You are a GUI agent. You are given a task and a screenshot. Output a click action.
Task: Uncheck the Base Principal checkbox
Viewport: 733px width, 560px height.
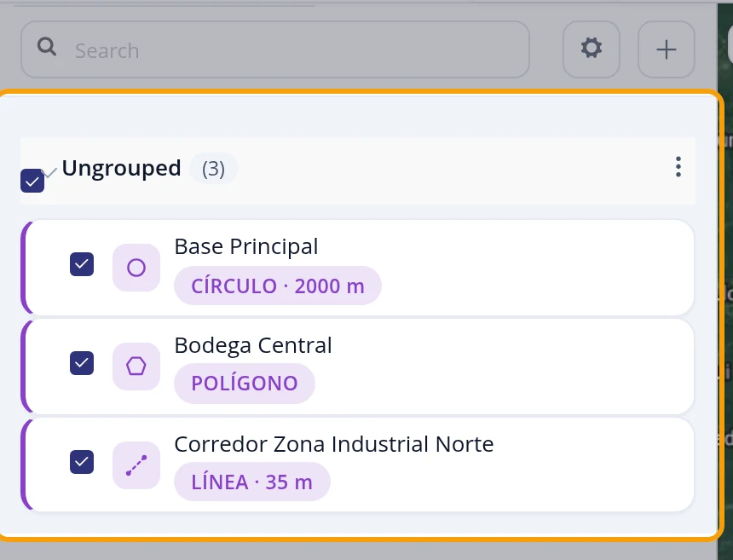pos(82,264)
